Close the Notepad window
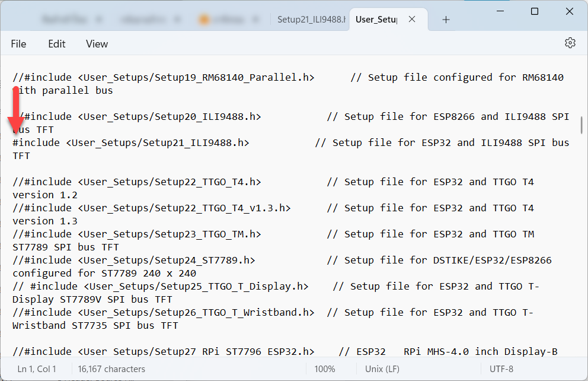 568,11
